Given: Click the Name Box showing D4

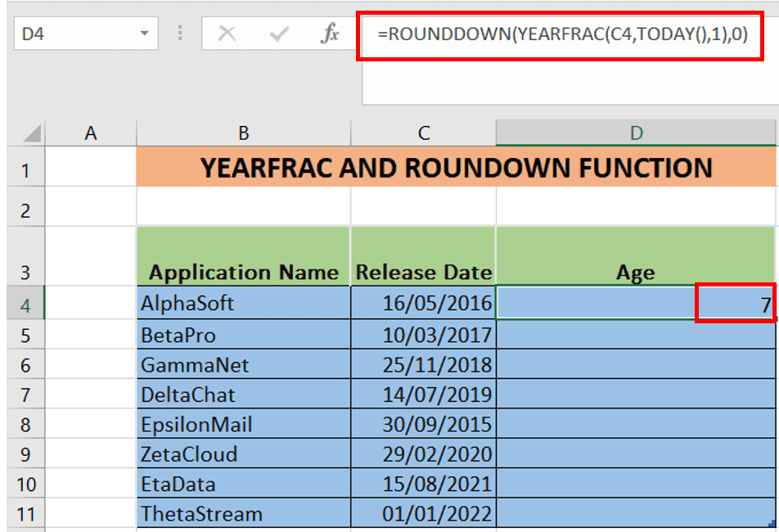Looking at the screenshot, I should 86,34.
